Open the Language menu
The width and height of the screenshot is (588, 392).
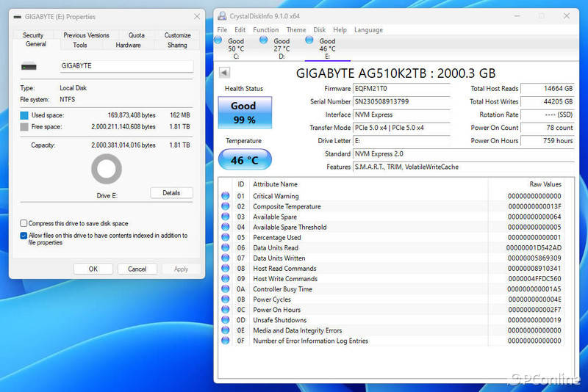[368, 30]
